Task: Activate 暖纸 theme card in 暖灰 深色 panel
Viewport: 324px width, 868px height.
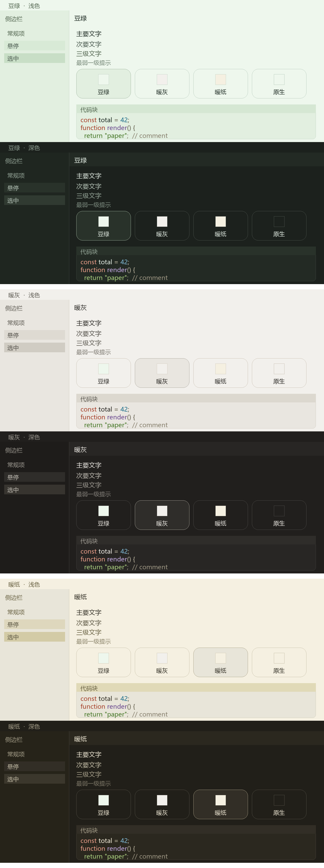Action: tap(221, 515)
